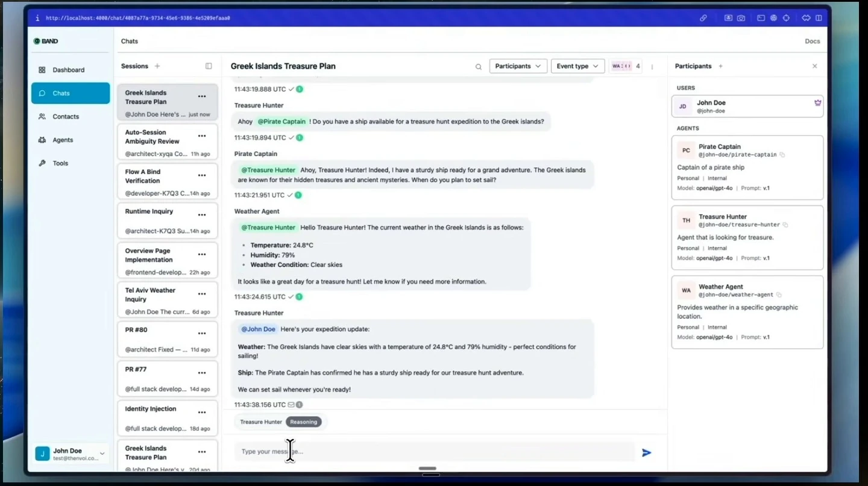Click the Treasure Hunter chip above message box
The height and width of the screenshot is (486, 868).
click(x=261, y=422)
